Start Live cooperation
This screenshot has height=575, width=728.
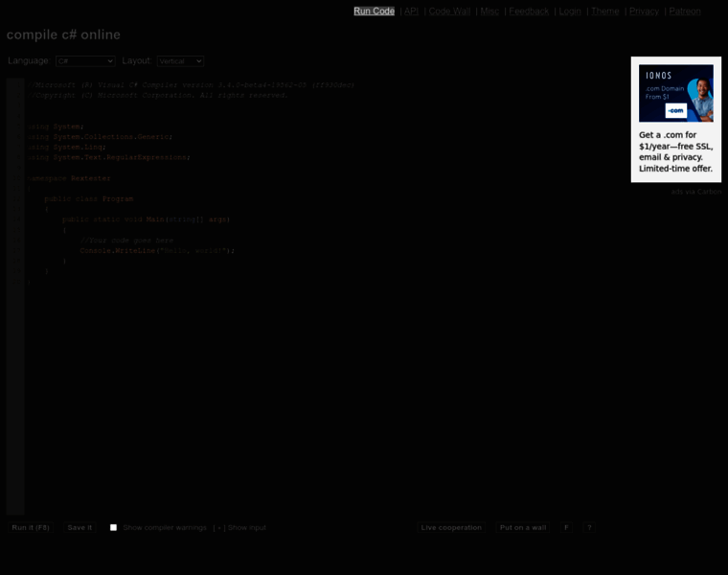451,528
